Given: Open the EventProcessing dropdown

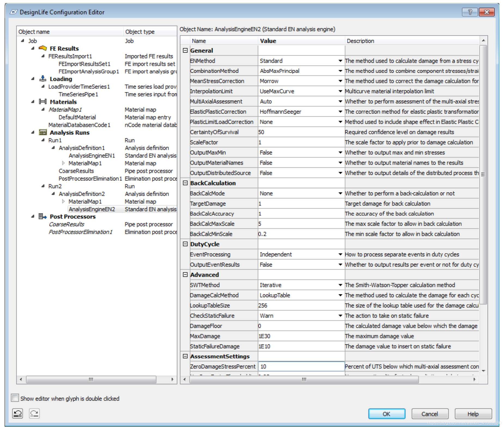Looking at the screenshot, I should tap(340, 254).
